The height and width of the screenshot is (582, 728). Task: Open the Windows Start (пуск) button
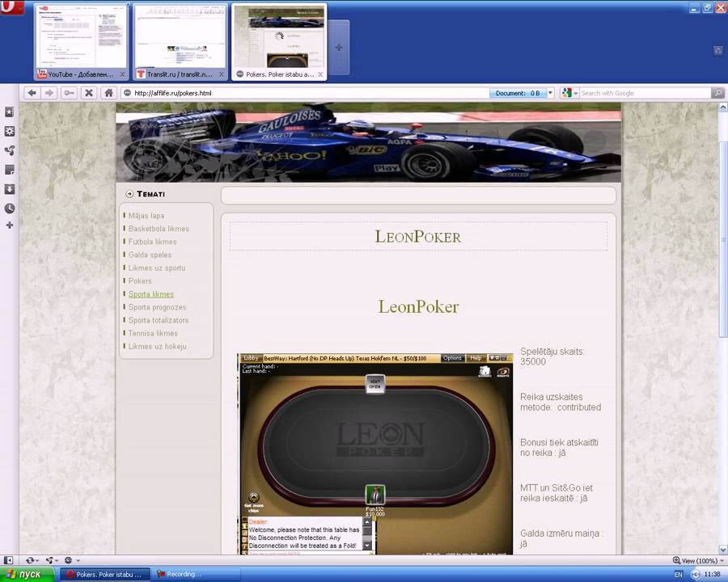28,574
